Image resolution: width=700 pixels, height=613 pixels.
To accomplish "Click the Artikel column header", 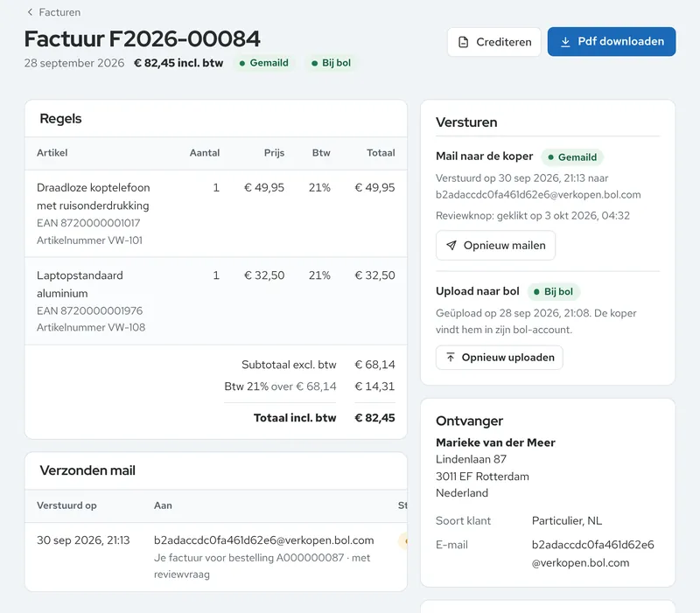I will [x=52, y=152].
